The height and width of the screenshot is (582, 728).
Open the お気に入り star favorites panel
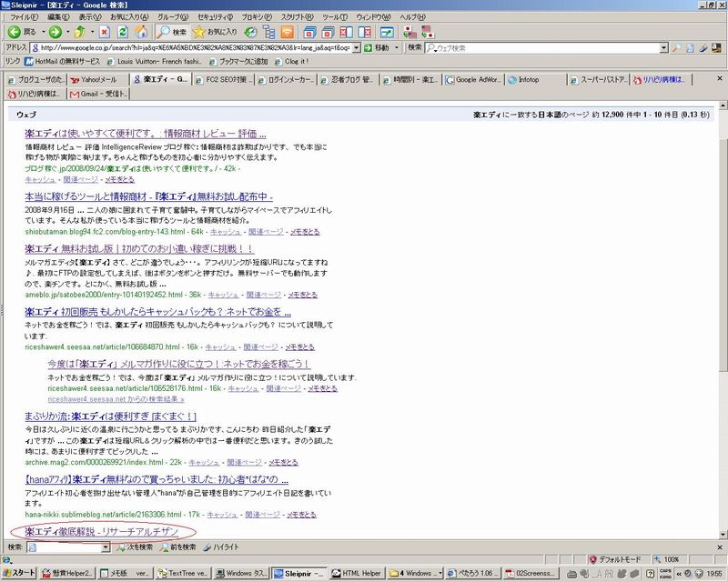click(215, 32)
